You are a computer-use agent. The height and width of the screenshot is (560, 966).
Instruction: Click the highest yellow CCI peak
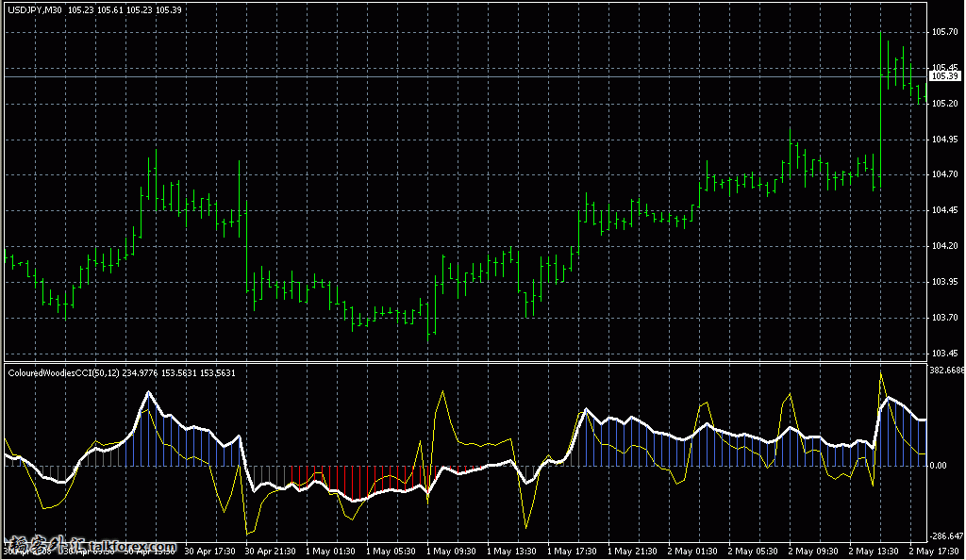point(881,374)
